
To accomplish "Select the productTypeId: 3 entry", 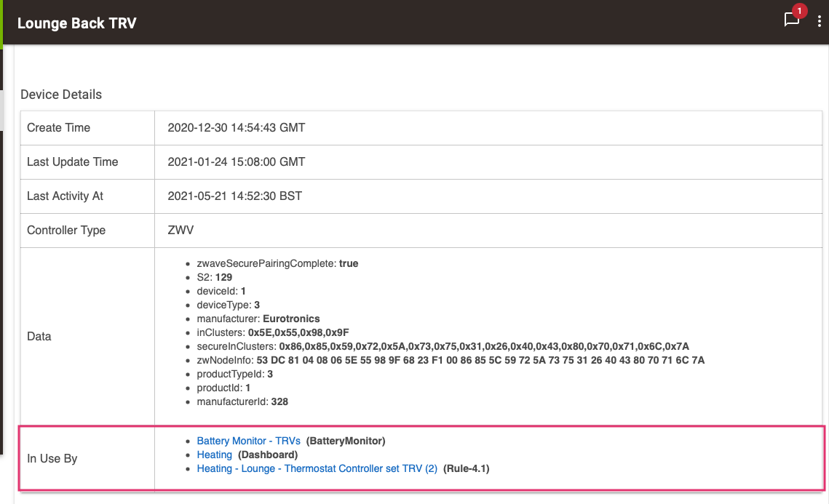I will [235, 374].
